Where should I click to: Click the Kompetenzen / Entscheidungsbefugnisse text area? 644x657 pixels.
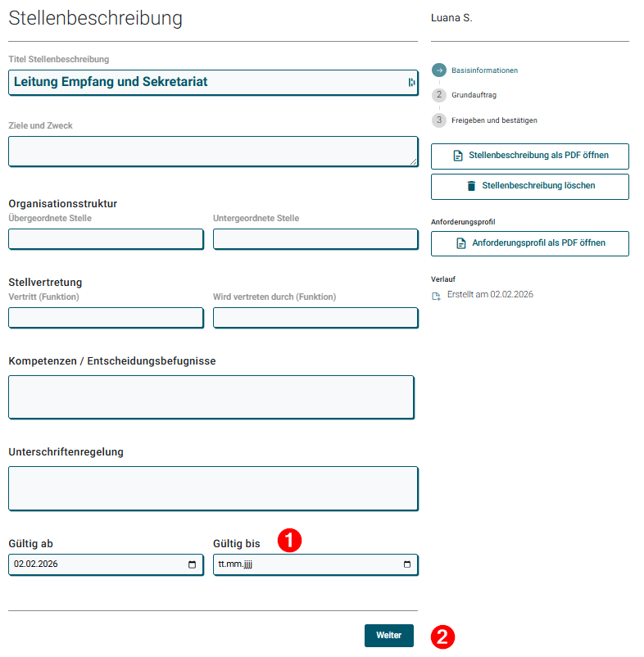(x=211, y=396)
